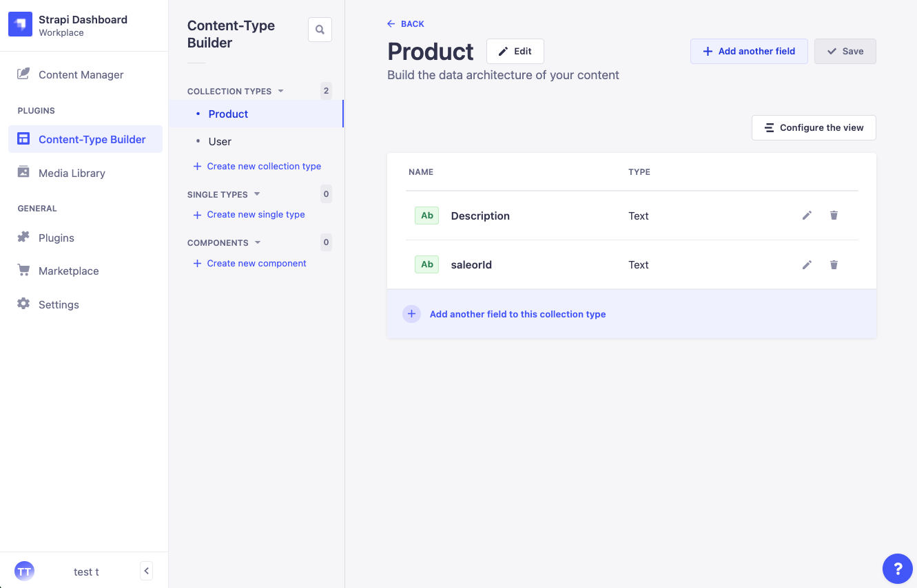Open the help question mark button
This screenshot has width=917, height=588.
(x=898, y=569)
